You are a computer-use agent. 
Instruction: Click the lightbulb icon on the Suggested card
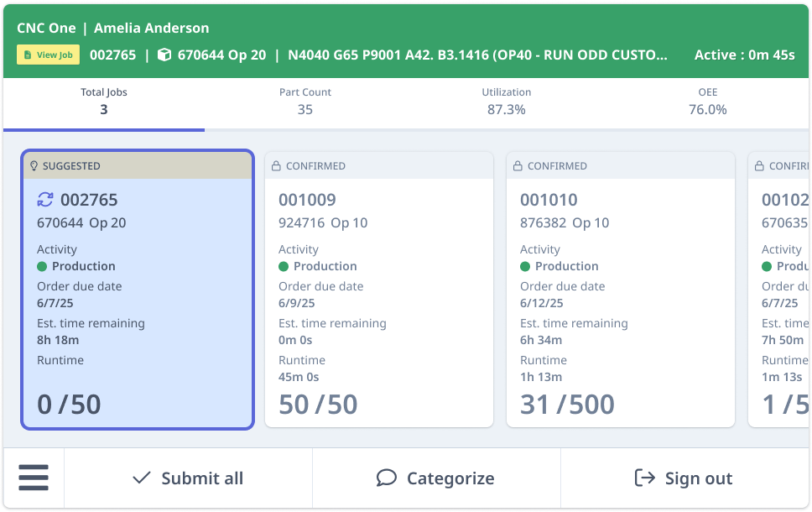point(34,166)
